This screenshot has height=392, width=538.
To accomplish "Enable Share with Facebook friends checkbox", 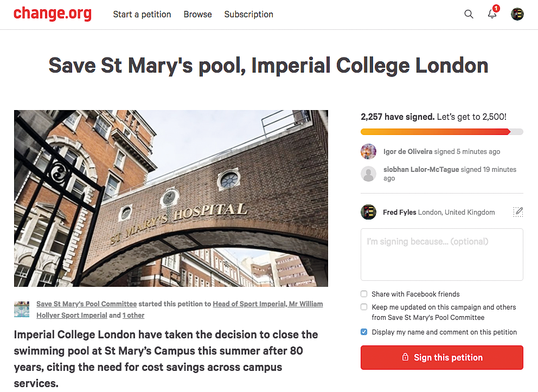I will click(364, 294).
